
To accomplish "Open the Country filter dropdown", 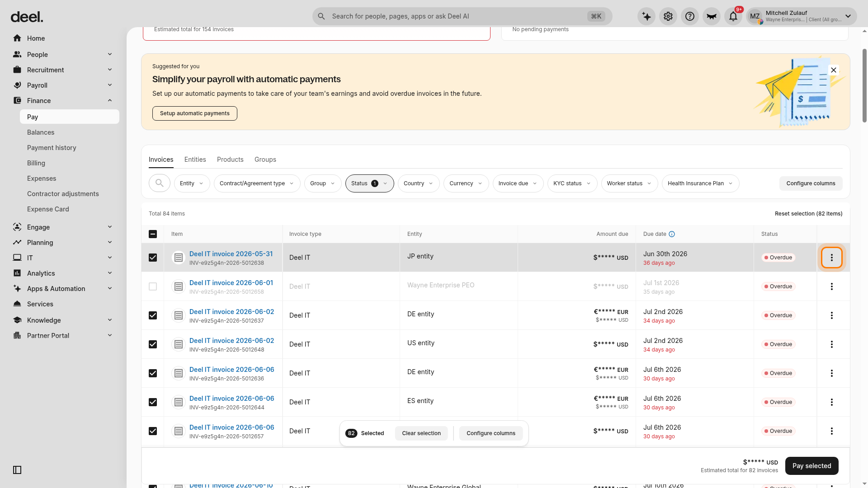I will (x=419, y=183).
